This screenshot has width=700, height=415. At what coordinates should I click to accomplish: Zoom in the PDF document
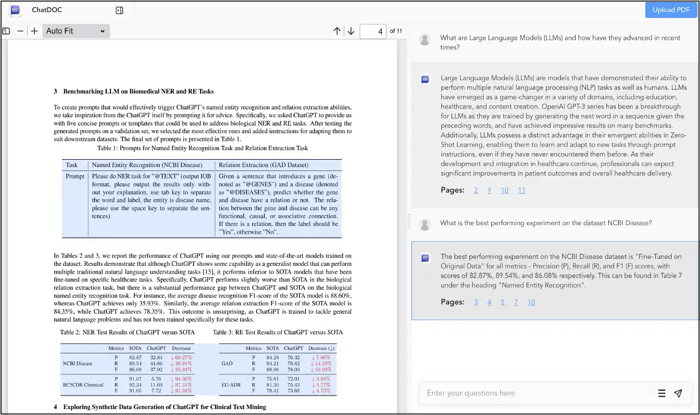point(34,31)
